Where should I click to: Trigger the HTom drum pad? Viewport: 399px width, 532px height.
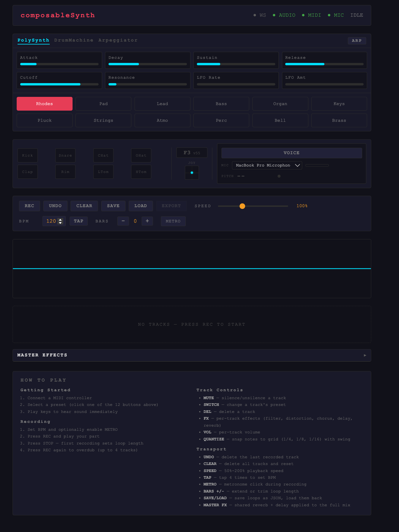141,172
